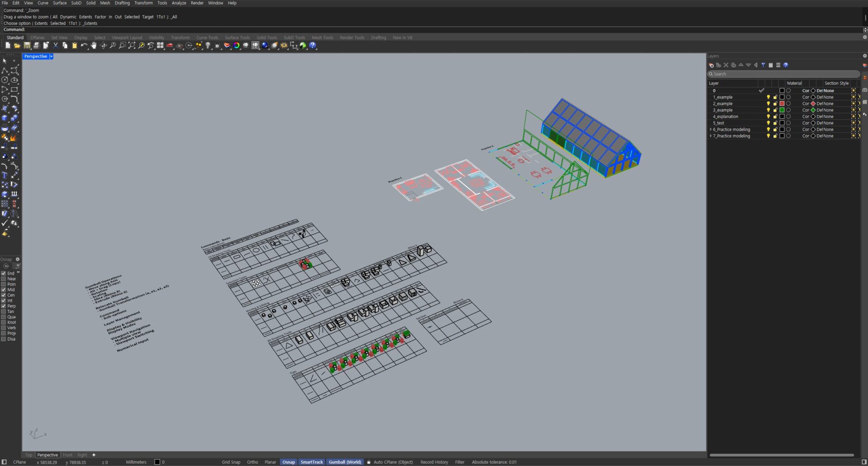Click the Pan hand tool icon
The width and height of the screenshot is (868, 466).
click(x=94, y=46)
